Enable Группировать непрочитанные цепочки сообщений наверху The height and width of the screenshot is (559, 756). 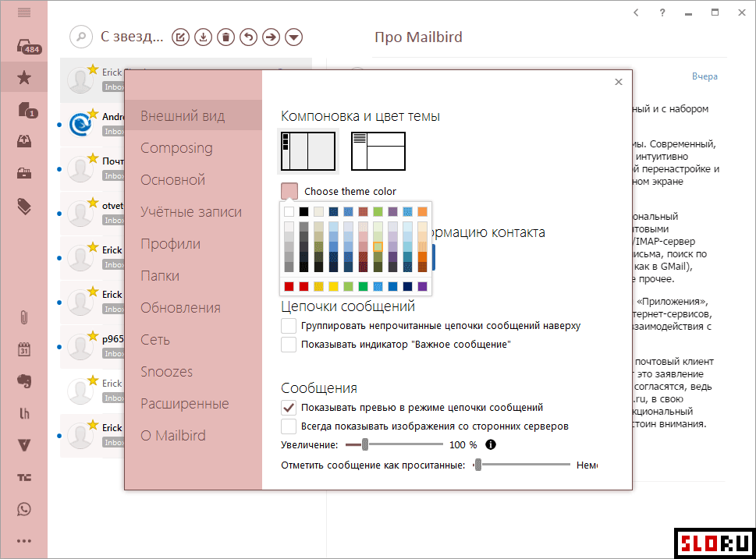(x=289, y=326)
